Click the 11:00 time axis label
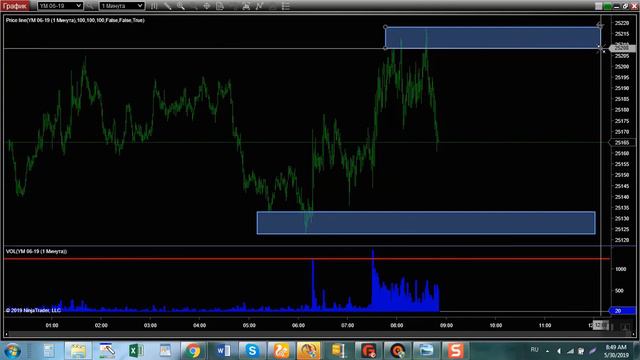This screenshot has height=360, width=640. pos(545,325)
